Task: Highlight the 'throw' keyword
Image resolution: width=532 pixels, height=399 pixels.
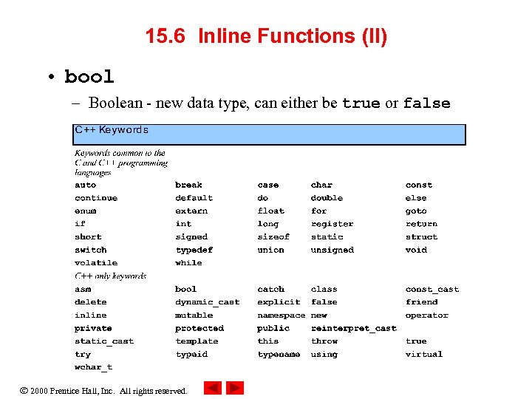Action: tap(324, 341)
